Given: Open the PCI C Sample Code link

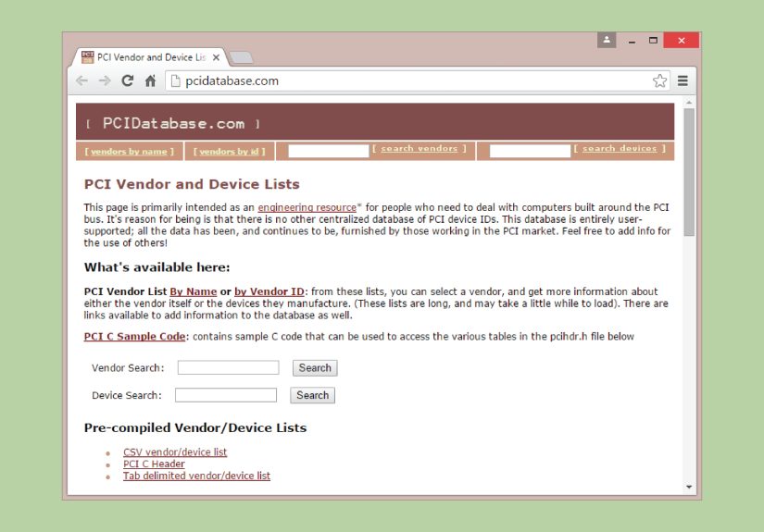Looking at the screenshot, I should click(134, 337).
